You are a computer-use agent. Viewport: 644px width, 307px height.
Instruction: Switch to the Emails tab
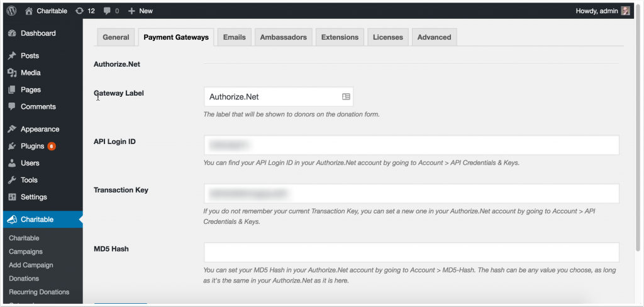coord(235,37)
